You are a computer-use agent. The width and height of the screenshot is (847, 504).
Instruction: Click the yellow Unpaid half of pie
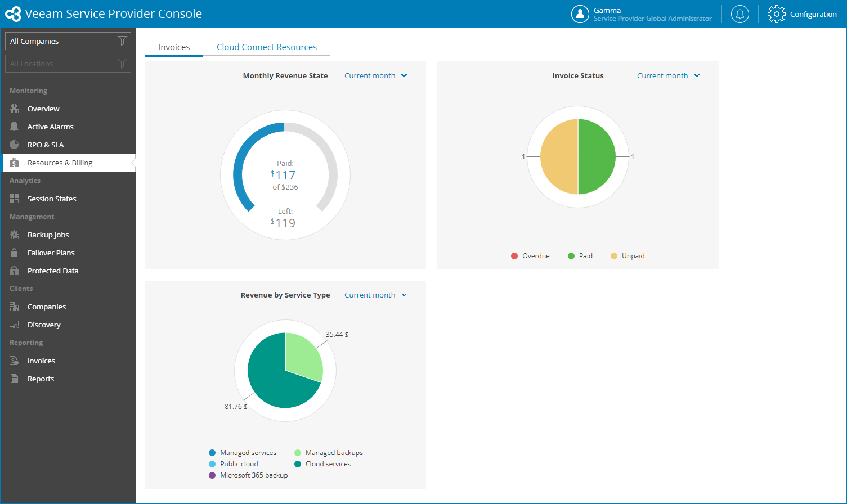click(558, 157)
